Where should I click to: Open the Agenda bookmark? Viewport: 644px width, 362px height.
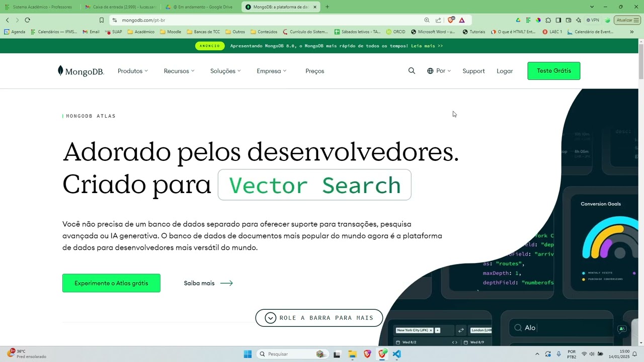[x=15, y=32]
